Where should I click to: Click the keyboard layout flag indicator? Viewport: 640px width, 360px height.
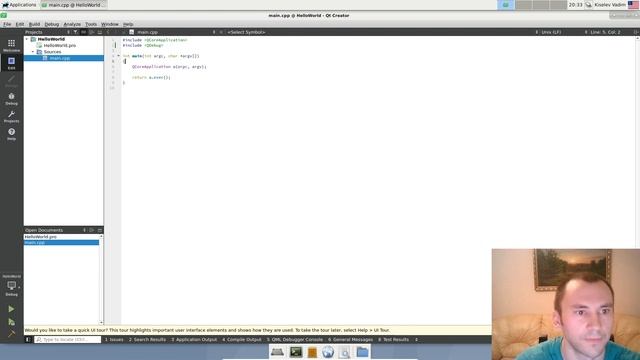click(633, 5)
